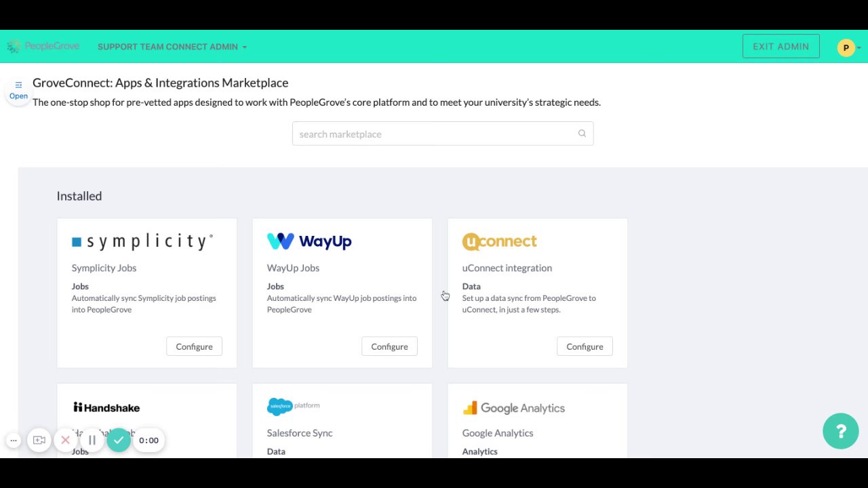
Task: Pause the screen recording
Action: pyautogui.click(x=92, y=441)
